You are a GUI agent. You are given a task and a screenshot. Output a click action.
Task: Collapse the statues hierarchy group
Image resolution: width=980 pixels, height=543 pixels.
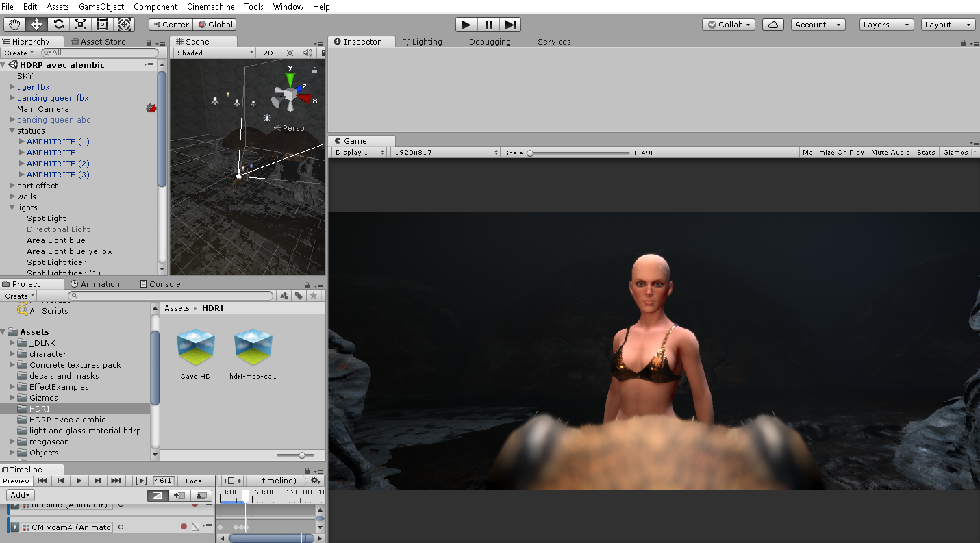pos(12,131)
